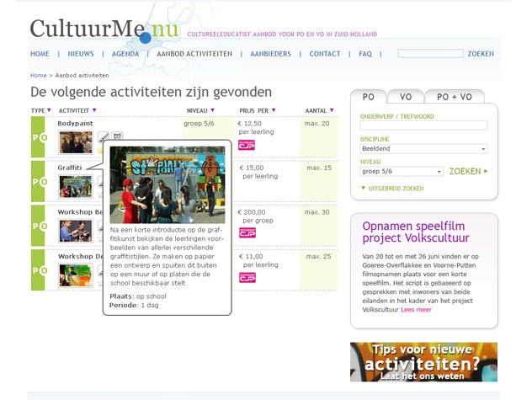Open CONTACT menu item
Viewport: 532px width, 400px height.
click(x=325, y=54)
